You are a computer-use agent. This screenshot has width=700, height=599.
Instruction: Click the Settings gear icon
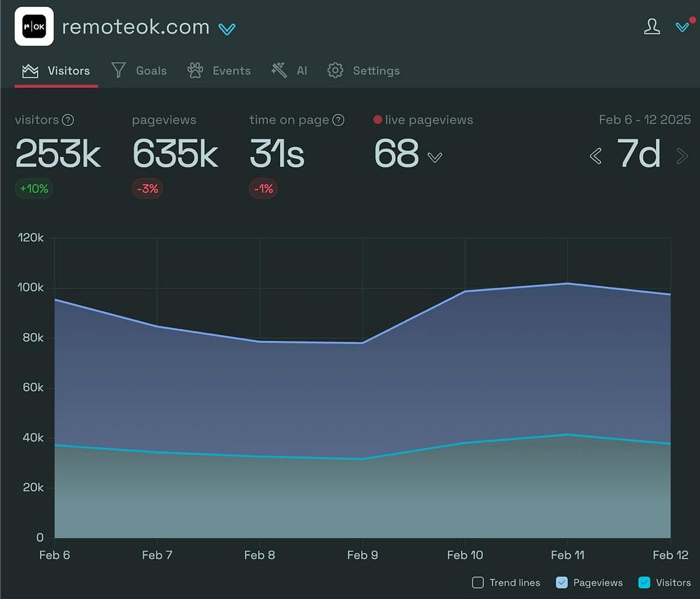coord(335,71)
